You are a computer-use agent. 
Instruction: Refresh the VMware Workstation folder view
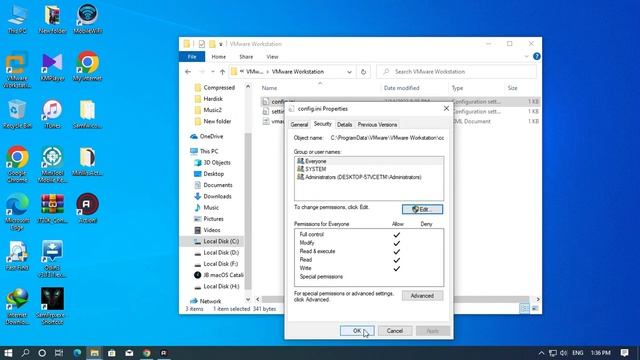[x=363, y=72]
